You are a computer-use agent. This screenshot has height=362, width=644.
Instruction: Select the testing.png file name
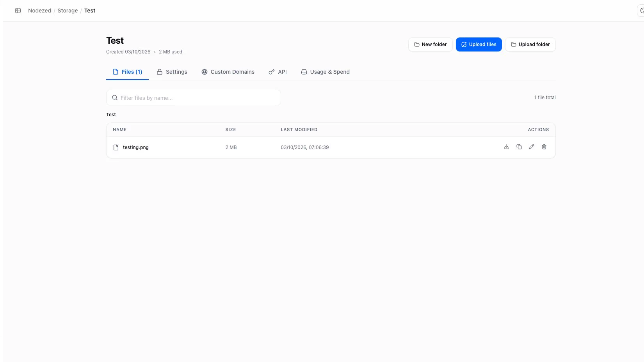tap(136, 147)
